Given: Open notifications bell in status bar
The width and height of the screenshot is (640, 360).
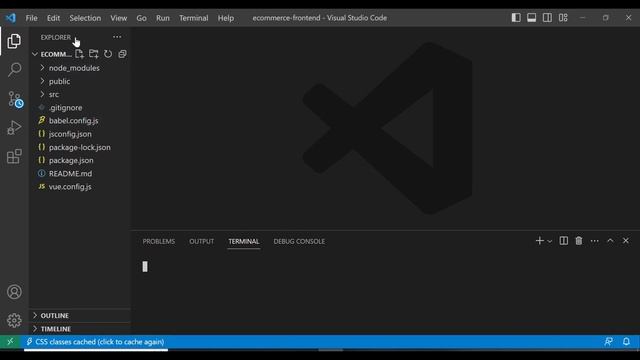Looking at the screenshot, I should coord(626,342).
